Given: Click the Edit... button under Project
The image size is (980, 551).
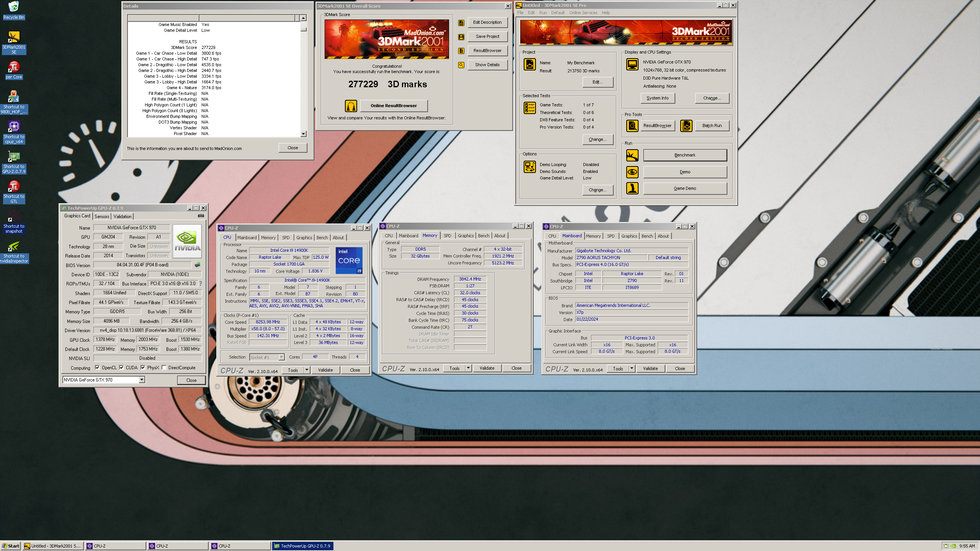Looking at the screenshot, I should 598,82.
